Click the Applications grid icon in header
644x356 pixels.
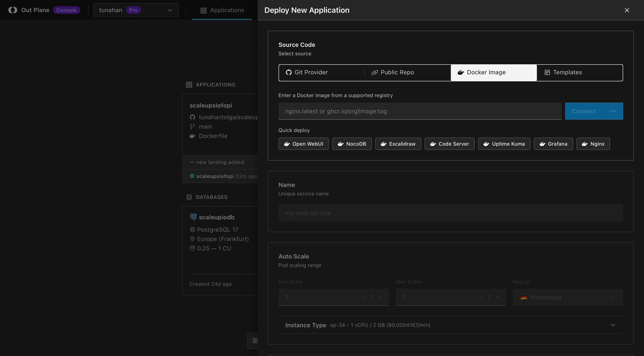[204, 10]
